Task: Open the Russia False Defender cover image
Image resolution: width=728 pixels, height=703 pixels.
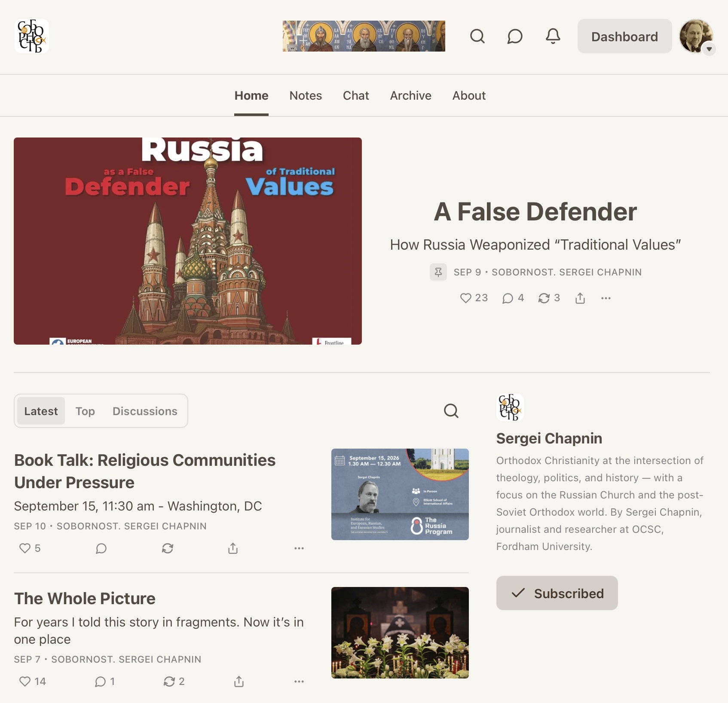Action: (x=188, y=241)
